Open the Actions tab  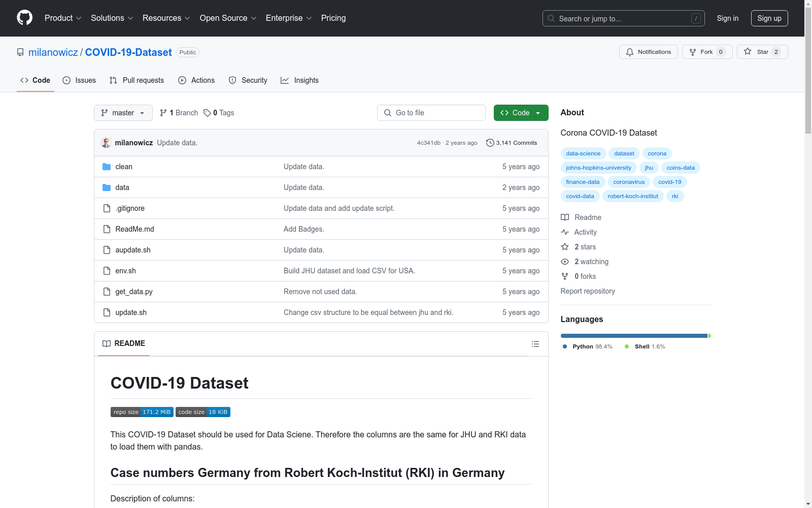196,80
